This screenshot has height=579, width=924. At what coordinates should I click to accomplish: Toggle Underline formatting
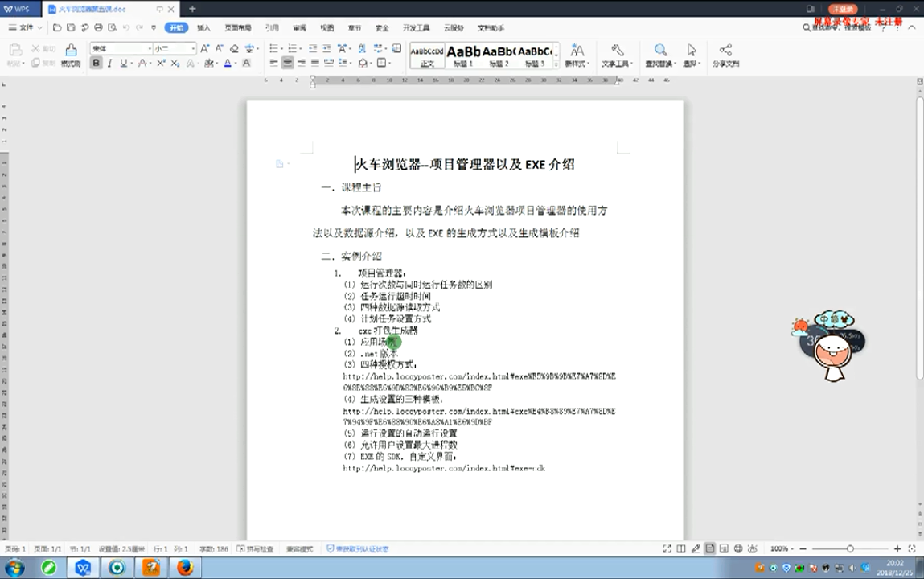coord(123,63)
